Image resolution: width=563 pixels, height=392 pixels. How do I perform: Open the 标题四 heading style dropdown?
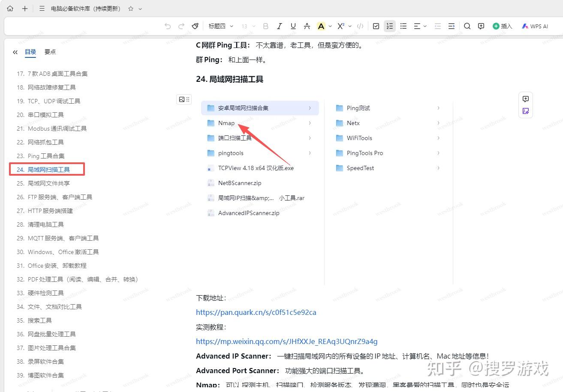221,26
